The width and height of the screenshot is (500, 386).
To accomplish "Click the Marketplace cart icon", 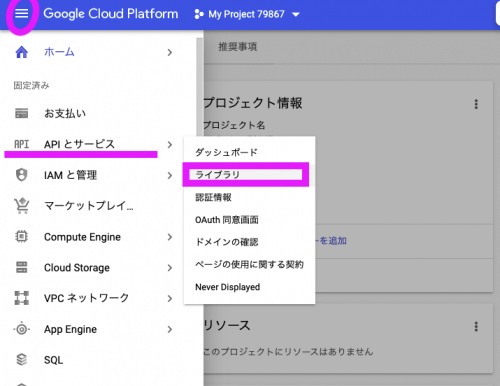I will point(22,206).
